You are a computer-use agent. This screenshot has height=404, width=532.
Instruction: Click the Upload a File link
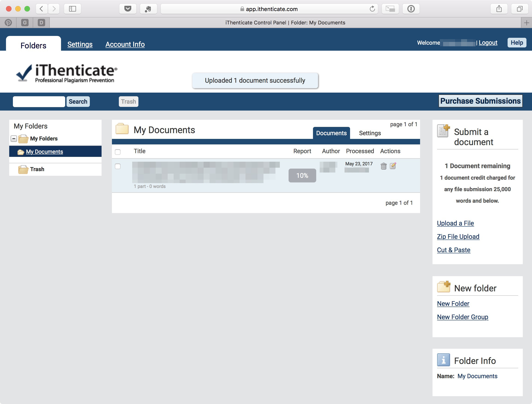point(455,223)
